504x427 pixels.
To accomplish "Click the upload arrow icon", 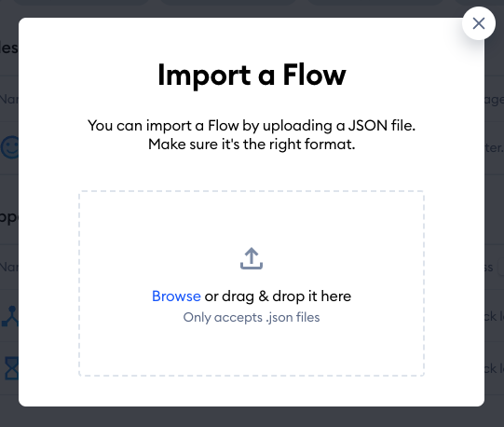I will click(252, 258).
